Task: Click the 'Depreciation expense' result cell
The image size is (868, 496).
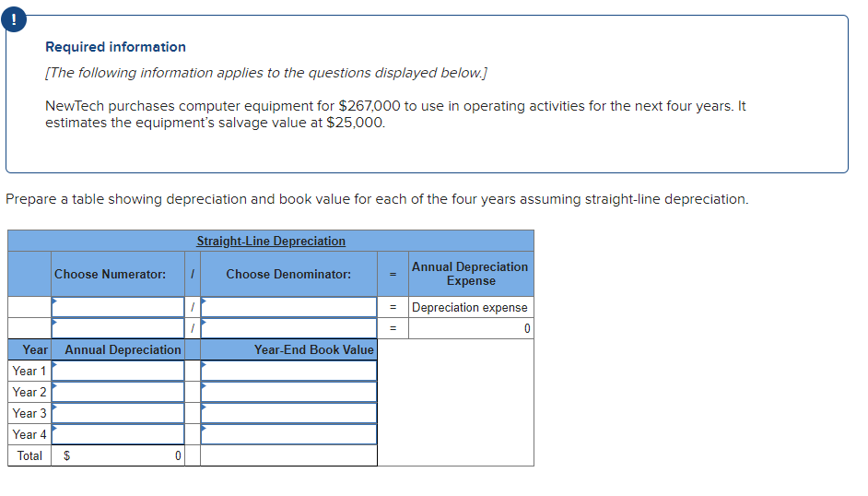Action: click(x=471, y=307)
